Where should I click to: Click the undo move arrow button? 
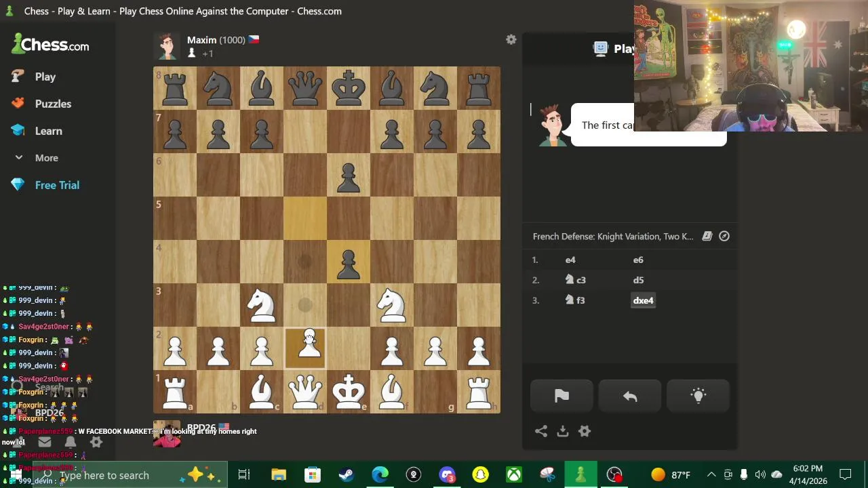[630, 396]
